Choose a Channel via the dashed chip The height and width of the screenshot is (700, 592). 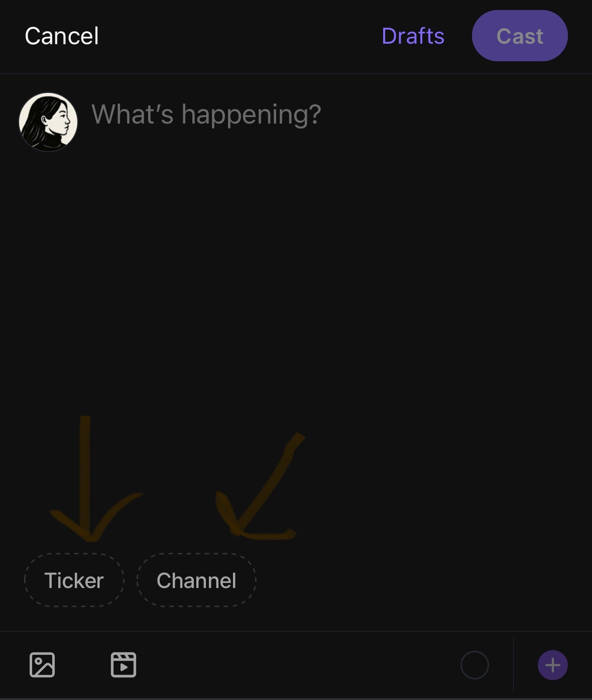point(196,580)
